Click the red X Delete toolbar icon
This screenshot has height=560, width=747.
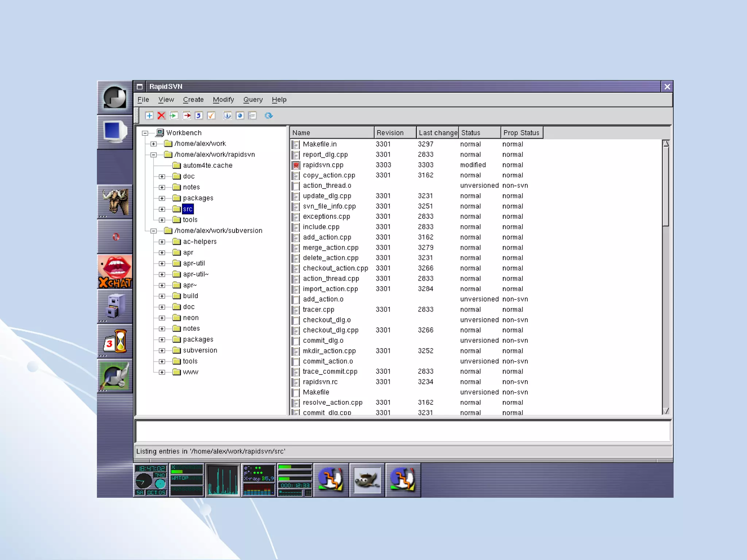(161, 116)
